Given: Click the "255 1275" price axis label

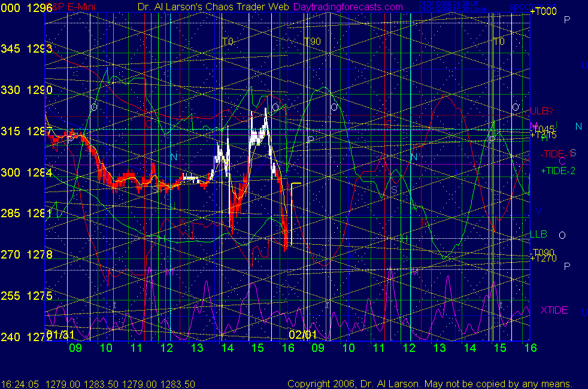Looking at the screenshot, I should [x=26, y=296].
